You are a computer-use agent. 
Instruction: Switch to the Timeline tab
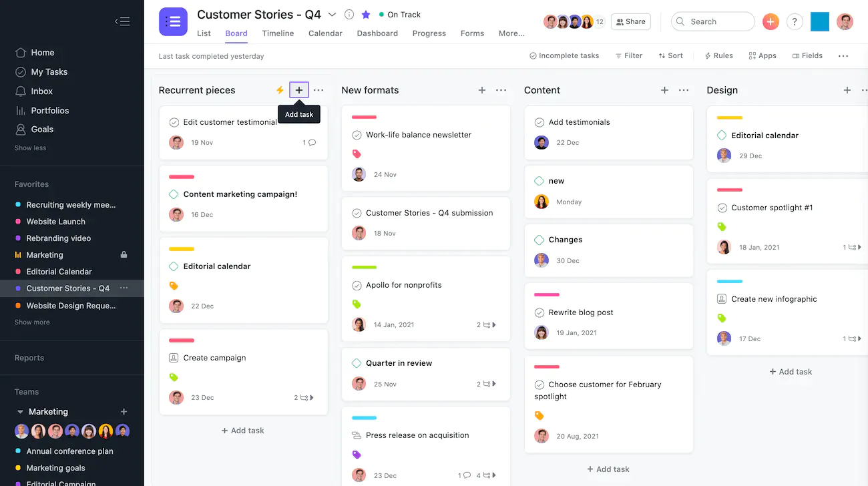coord(278,33)
